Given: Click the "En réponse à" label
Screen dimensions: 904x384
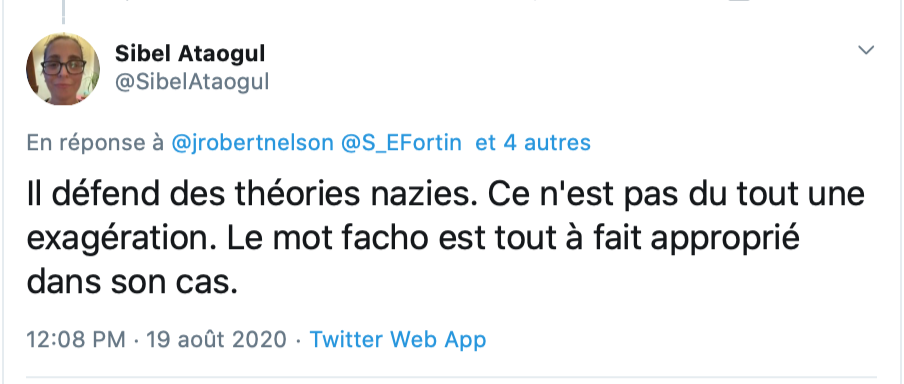Looking at the screenshot, I should [x=95, y=142].
